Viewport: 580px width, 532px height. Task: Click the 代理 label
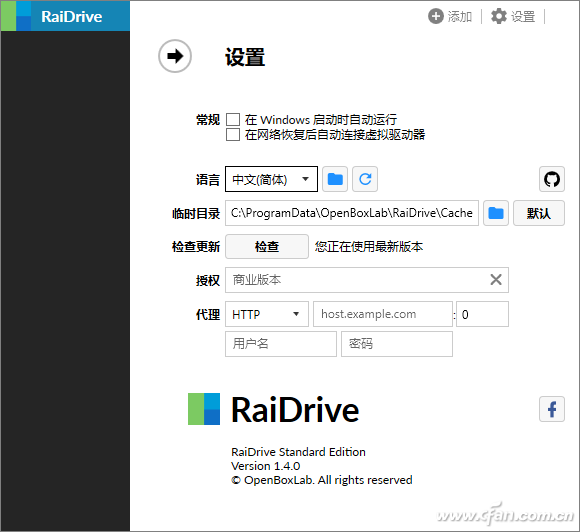[208, 314]
